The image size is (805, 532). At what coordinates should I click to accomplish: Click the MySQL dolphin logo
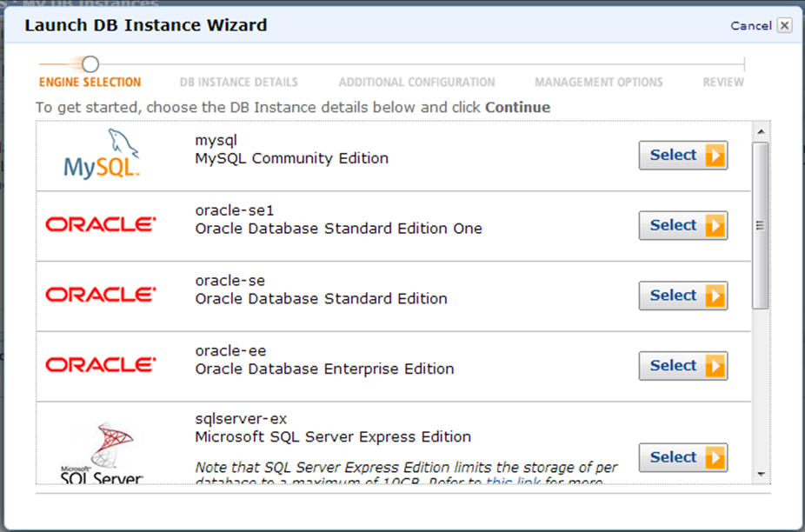tap(101, 154)
